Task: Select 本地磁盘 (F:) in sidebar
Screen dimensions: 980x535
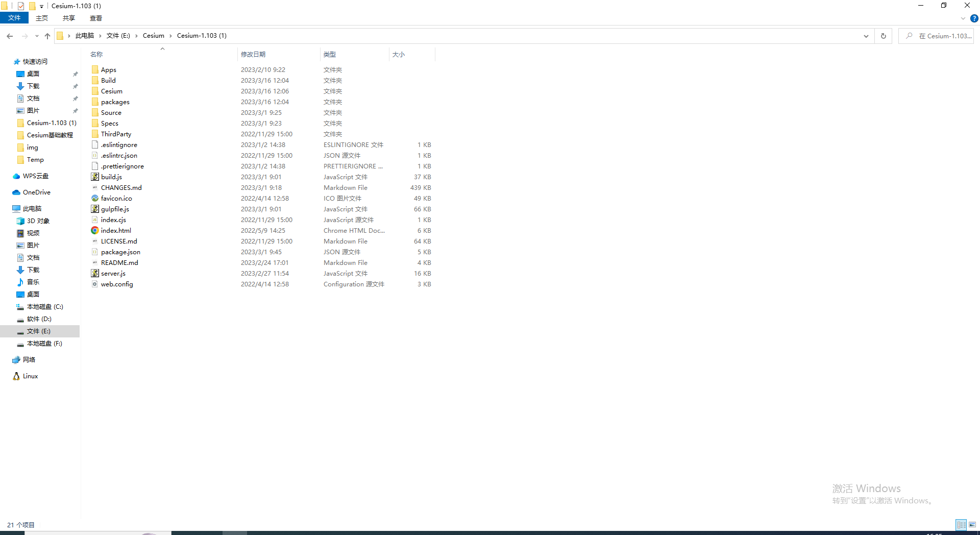Action: tap(44, 344)
